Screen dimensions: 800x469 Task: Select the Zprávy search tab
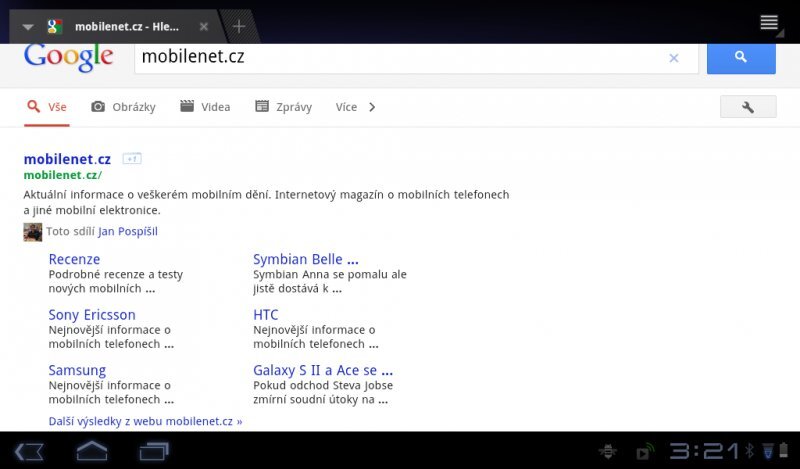point(283,107)
